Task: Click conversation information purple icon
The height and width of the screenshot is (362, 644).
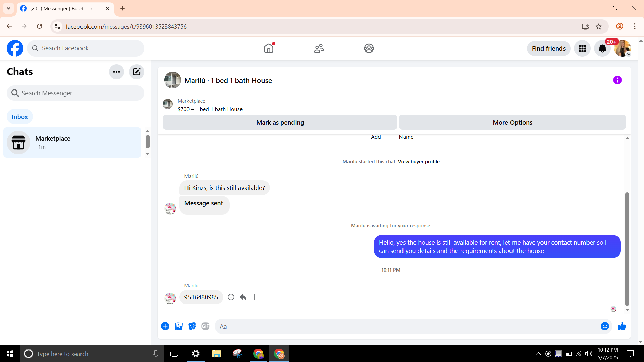Action: pyautogui.click(x=617, y=80)
